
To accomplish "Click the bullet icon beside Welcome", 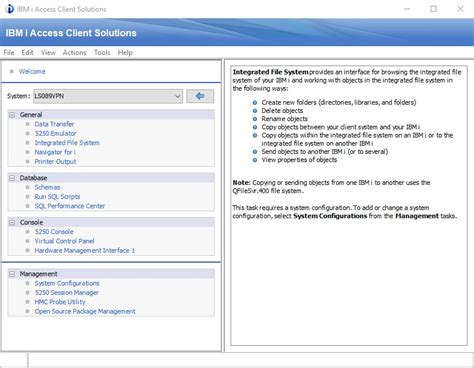I will [x=12, y=71].
